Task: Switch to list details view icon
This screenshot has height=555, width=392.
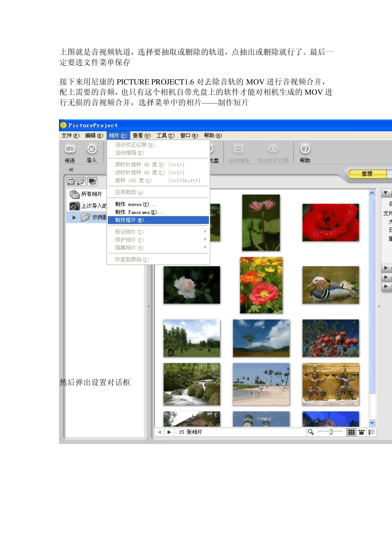Action: 372,432
